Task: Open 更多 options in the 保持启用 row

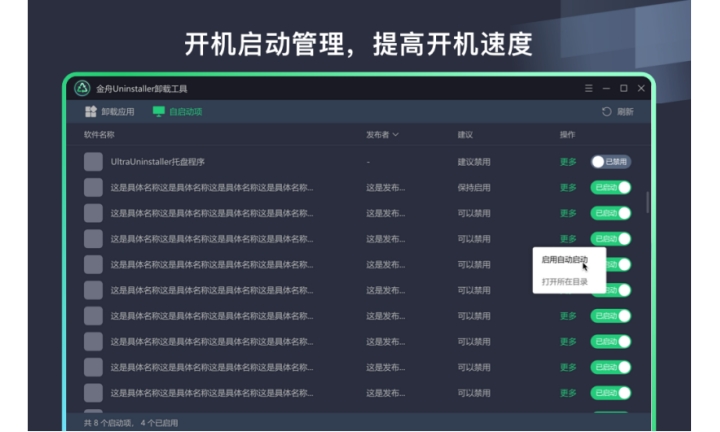Action: [x=567, y=187]
